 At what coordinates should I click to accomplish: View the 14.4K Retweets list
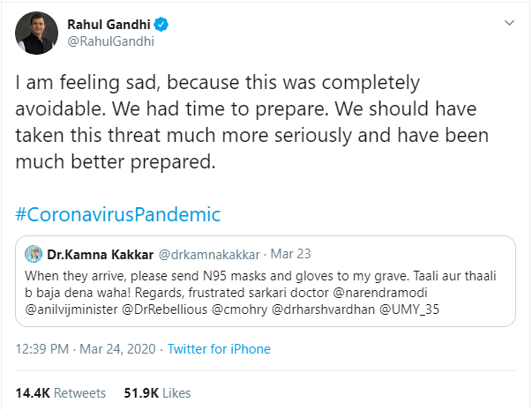pos(61,392)
